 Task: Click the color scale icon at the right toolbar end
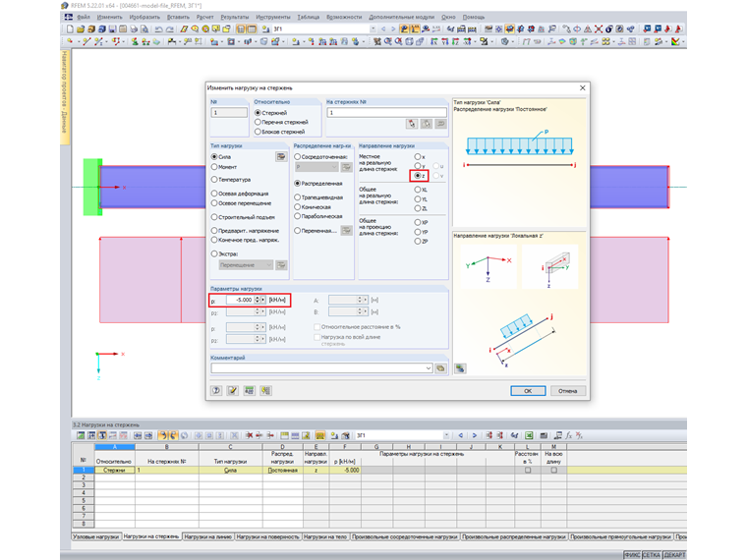tap(675, 41)
